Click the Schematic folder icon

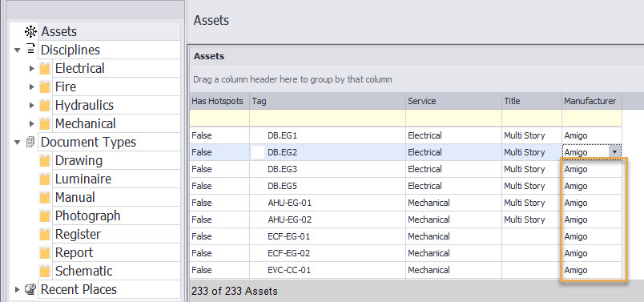pos(45,272)
